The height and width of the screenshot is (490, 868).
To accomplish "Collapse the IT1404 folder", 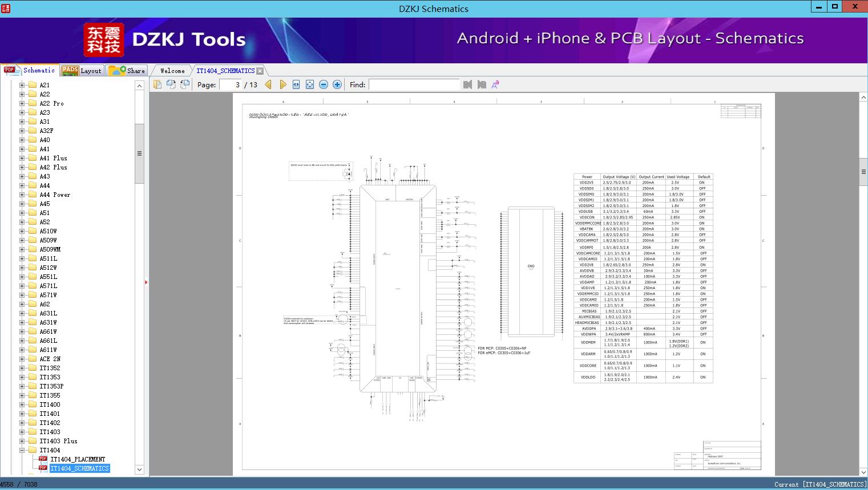I will (x=22, y=450).
